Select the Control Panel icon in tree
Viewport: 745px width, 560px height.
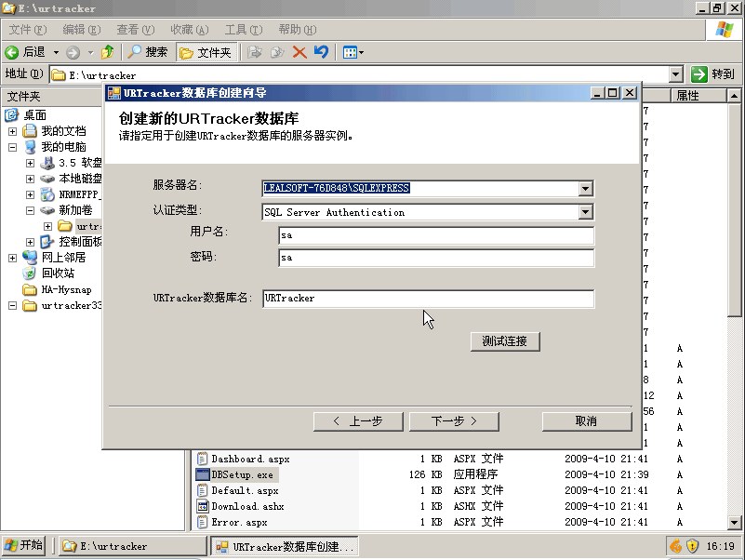pos(47,242)
